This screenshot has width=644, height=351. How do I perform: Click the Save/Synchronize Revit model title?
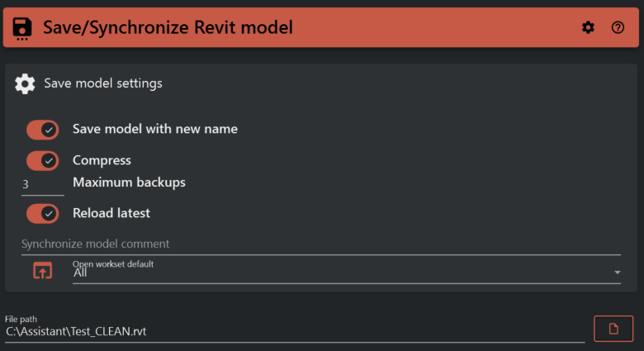point(168,27)
